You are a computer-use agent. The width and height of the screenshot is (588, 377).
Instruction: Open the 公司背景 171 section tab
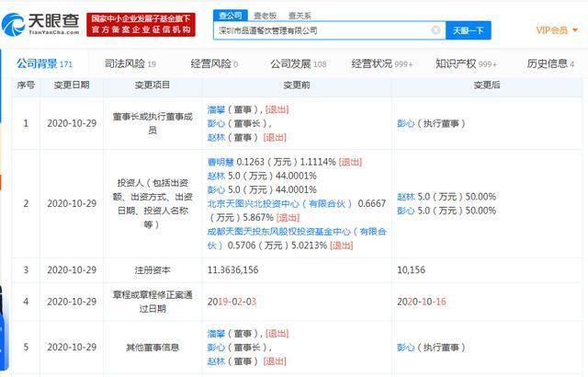tap(44, 63)
